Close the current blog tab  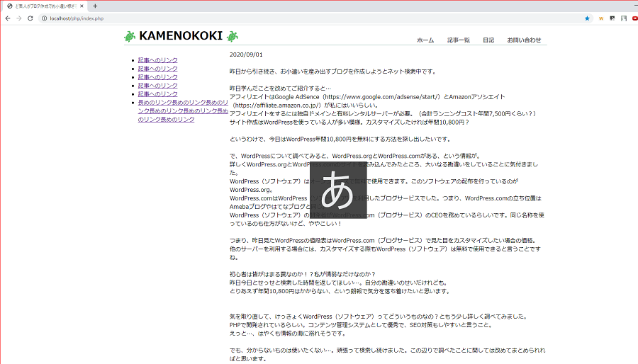(82, 6)
